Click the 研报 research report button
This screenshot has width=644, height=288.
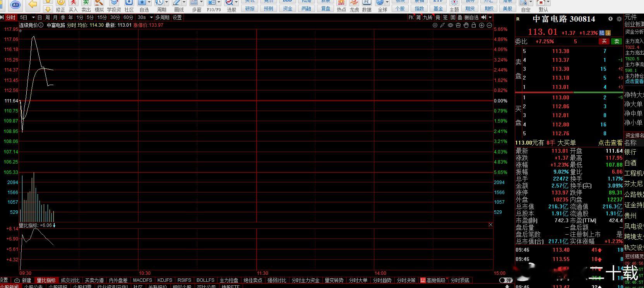pos(250,9)
